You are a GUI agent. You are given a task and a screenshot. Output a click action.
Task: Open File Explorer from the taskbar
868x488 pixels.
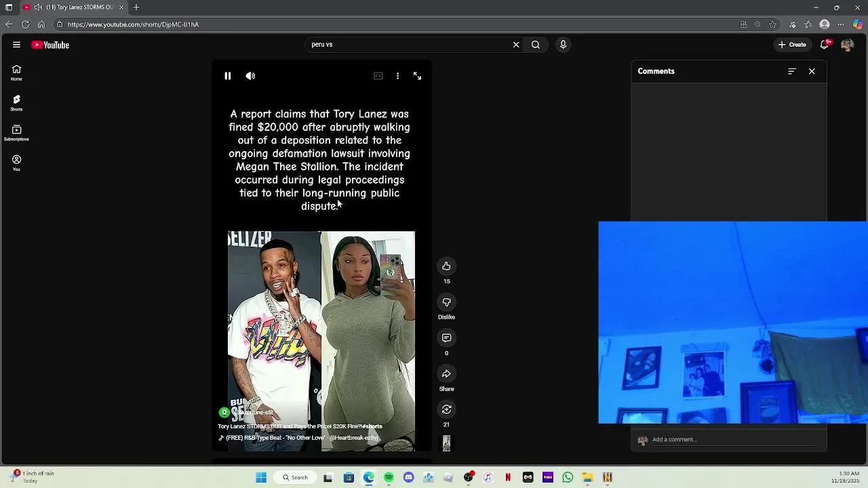(588, 478)
